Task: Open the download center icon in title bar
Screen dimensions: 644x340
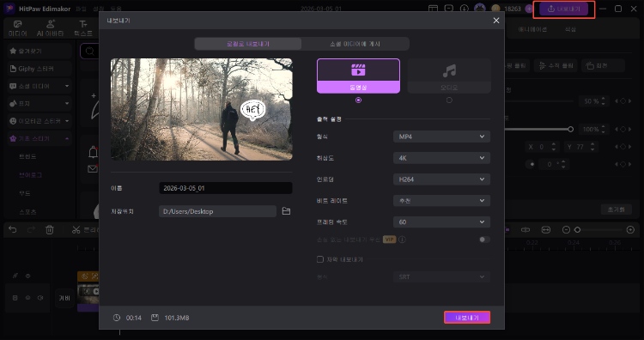Action: click(x=464, y=9)
